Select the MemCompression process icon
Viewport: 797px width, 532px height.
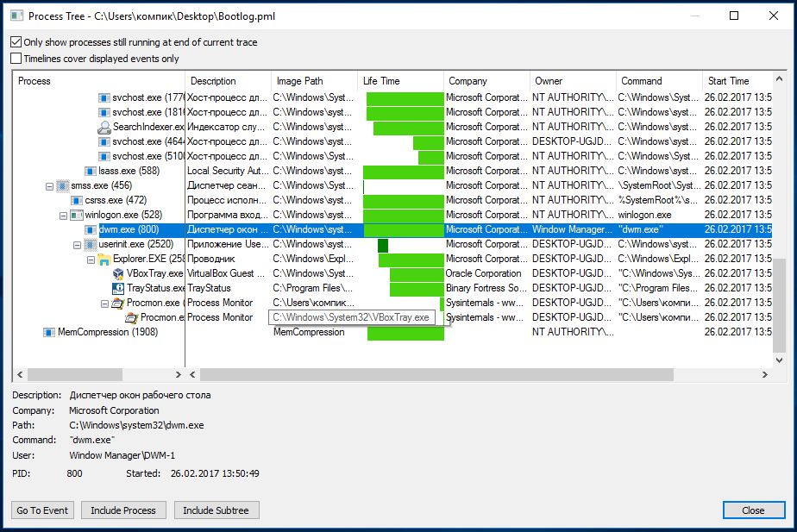click(49, 332)
